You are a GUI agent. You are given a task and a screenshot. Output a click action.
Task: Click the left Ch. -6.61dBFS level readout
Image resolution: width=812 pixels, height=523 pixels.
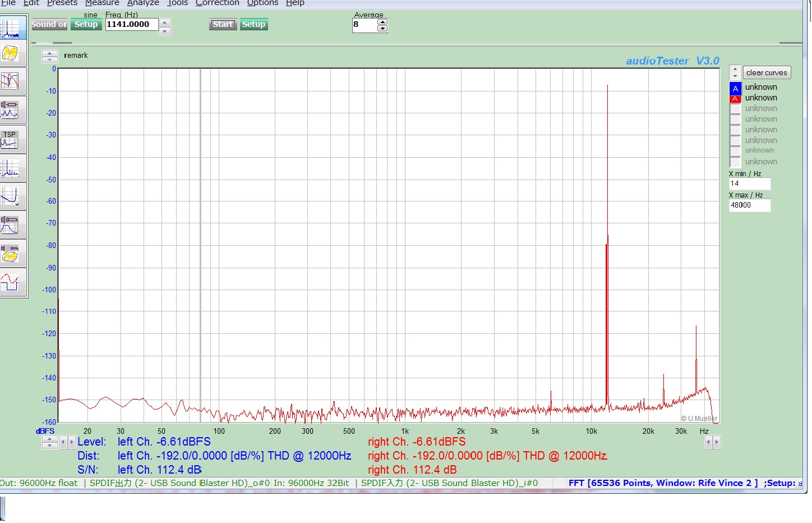click(164, 442)
